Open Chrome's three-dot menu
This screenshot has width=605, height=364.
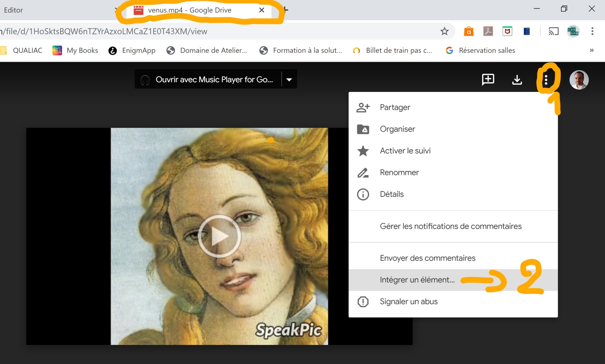(592, 31)
